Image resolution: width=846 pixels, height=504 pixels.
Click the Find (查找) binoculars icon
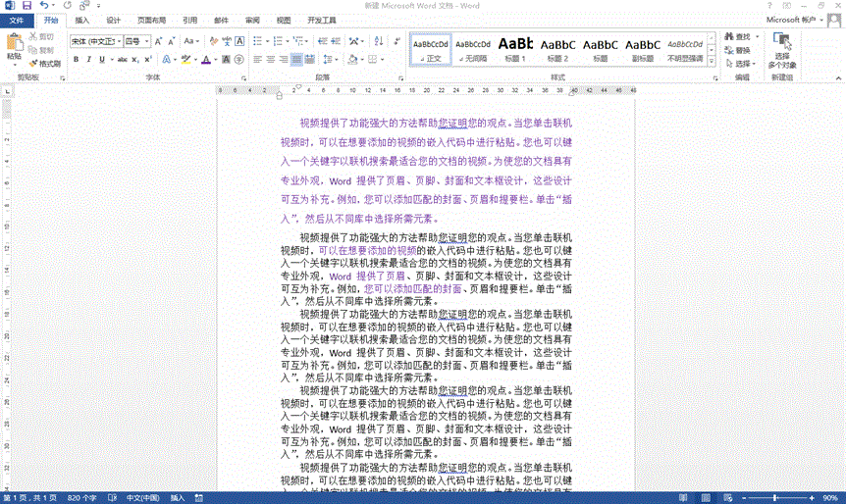(x=737, y=37)
